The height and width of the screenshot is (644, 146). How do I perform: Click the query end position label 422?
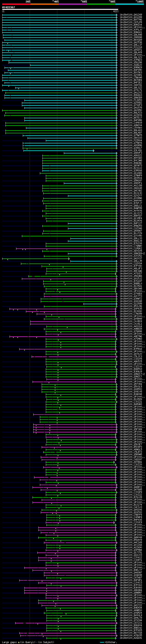coord(115,11)
